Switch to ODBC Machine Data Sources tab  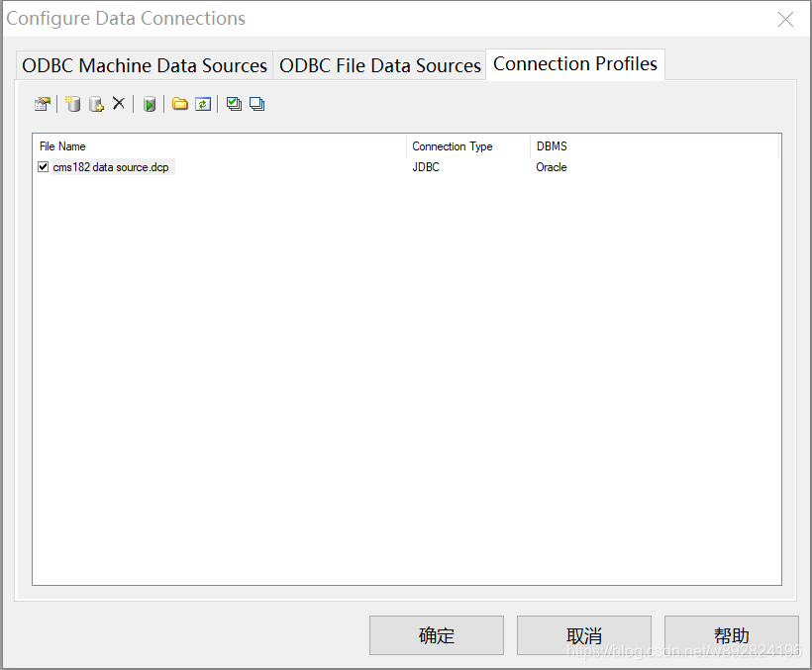click(x=143, y=64)
